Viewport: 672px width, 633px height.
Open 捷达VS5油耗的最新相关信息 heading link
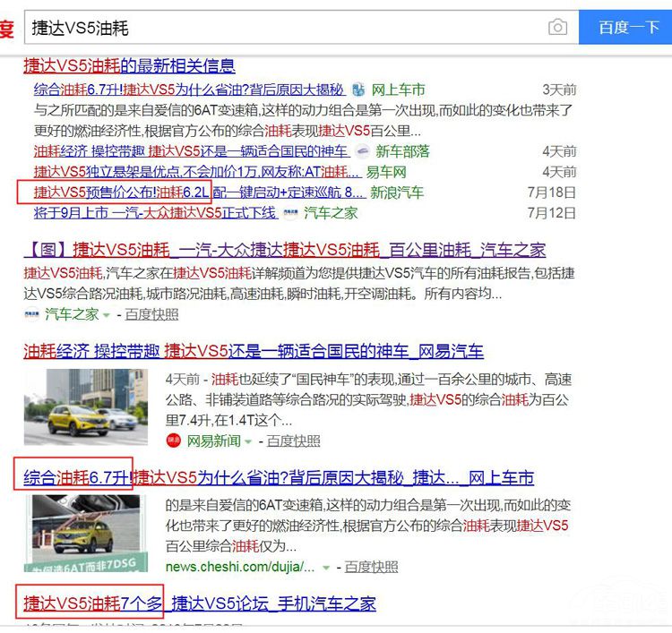pos(129,65)
